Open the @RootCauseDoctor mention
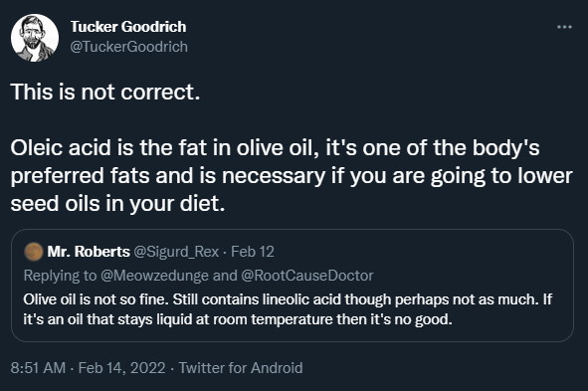The height and width of the screenshot is (391, 588). pyautogui.click(x=307, y=276)
